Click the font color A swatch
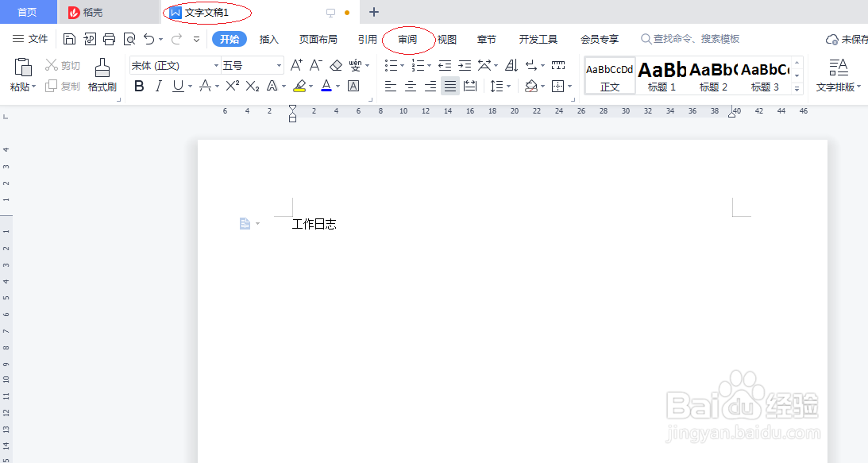868x463 pixels. tap(326, 86)
